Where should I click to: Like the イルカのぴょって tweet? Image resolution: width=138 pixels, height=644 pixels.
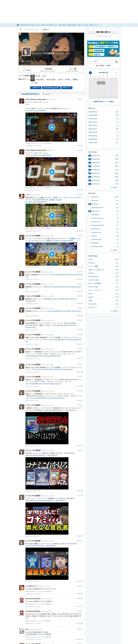pyautogui.click(x=82, y=594)
